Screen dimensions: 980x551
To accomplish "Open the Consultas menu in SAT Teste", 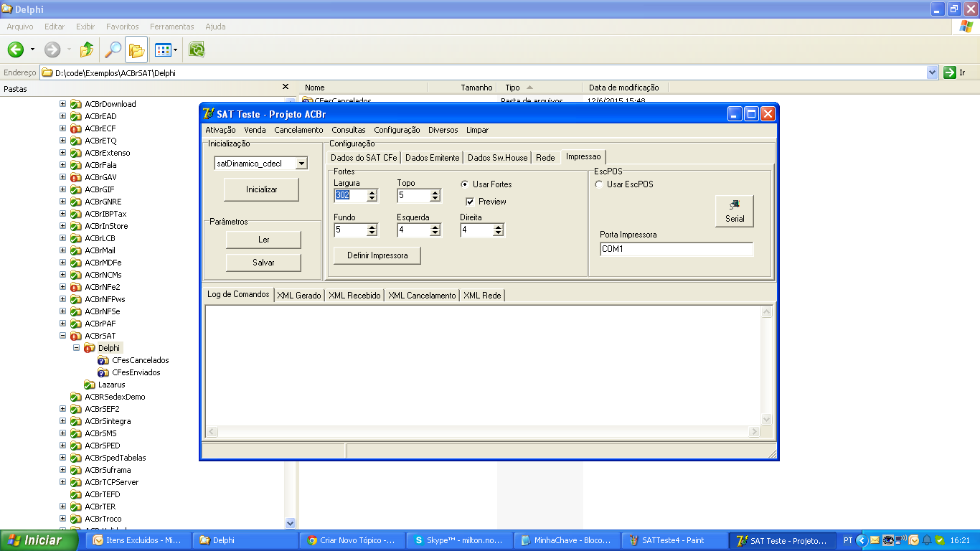I will [x=348, y=130].
